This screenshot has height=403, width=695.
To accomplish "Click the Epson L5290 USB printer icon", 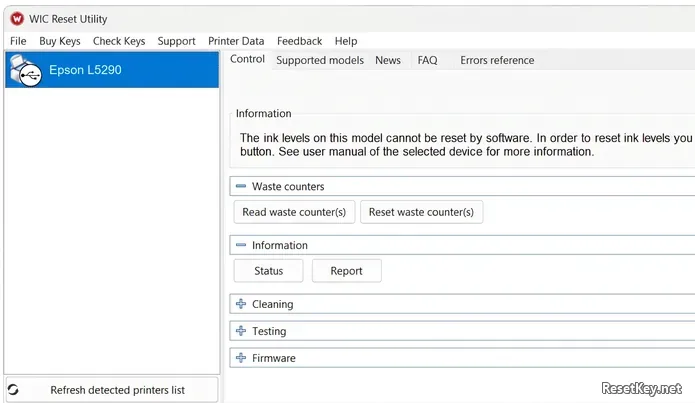I will coord(25,70).
